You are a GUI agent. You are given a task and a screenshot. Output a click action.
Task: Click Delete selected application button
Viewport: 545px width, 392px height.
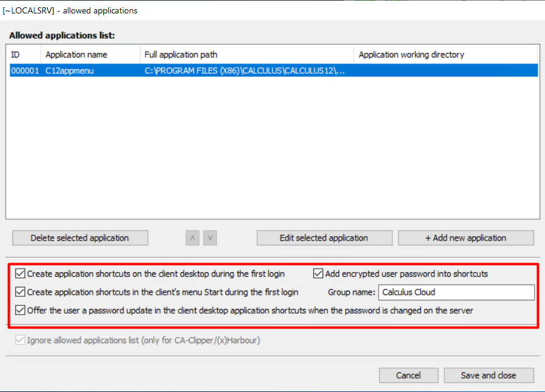point(80,238)
